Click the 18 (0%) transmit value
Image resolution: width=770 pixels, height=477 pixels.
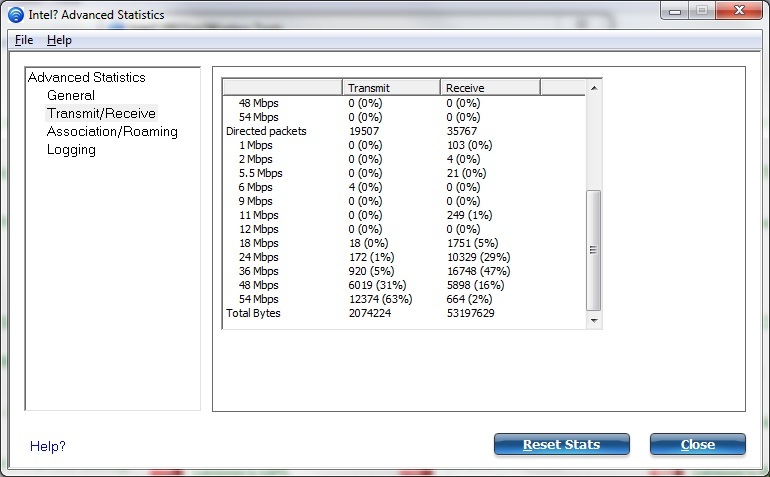368,243
